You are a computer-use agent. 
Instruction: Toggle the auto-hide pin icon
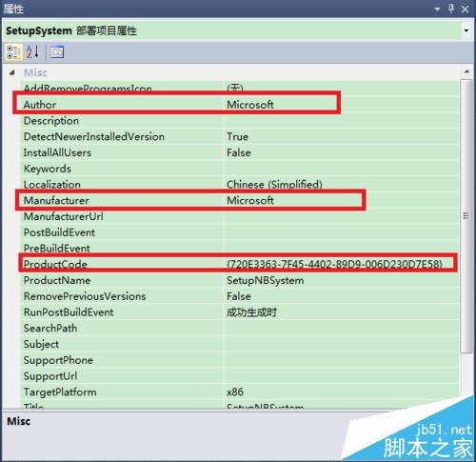[x=451, y=9]
